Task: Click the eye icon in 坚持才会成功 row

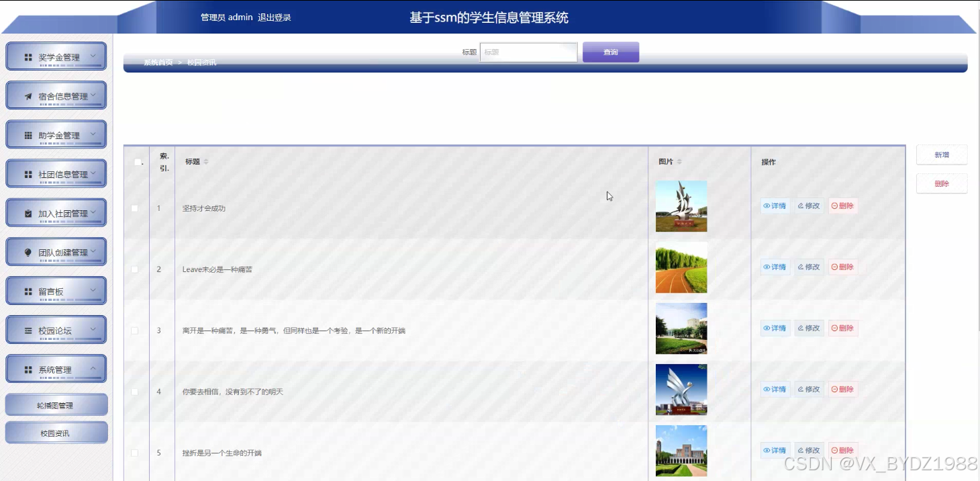Action: 767,206
